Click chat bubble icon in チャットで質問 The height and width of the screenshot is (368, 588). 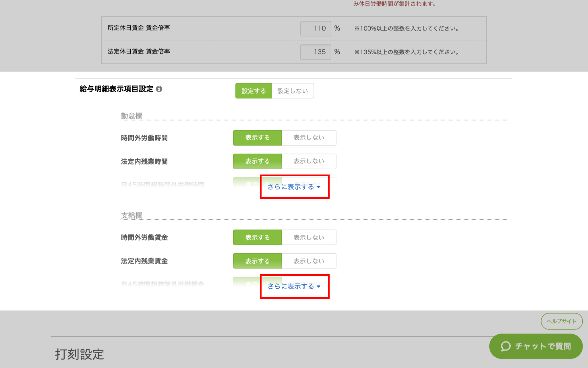coord(506,346)
